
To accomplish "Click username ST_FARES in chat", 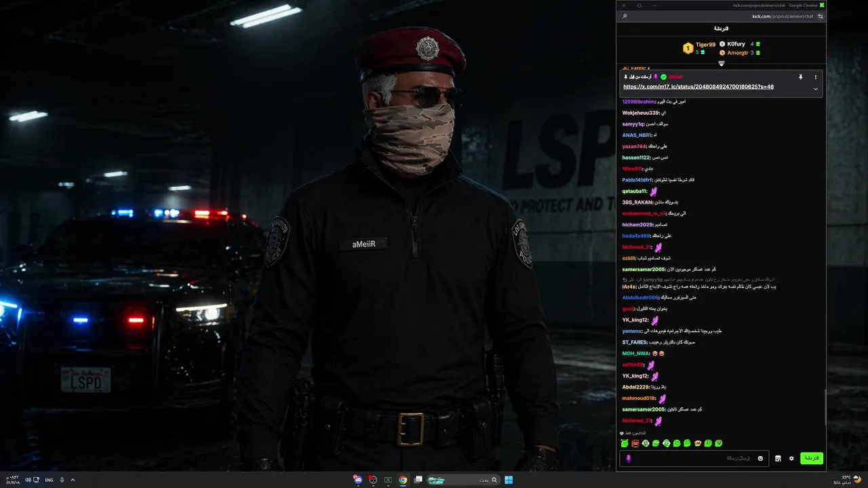I will coord(635,342).
